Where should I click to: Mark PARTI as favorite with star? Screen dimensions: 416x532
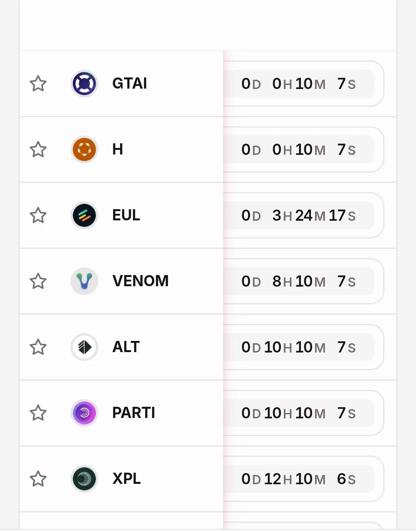(x=38, y=413)
